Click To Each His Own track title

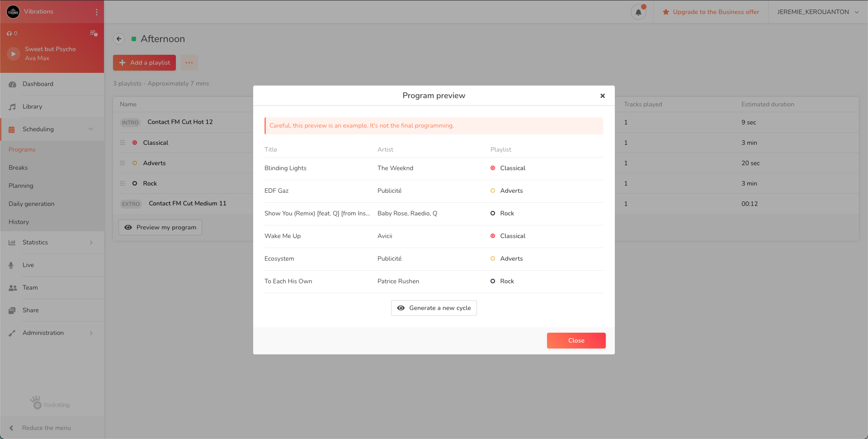pyautogui.click(x=288, y=281)
